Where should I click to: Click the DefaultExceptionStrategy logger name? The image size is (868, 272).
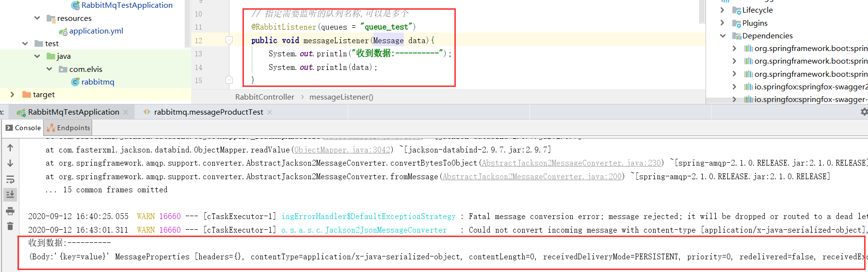pos(369,217)
